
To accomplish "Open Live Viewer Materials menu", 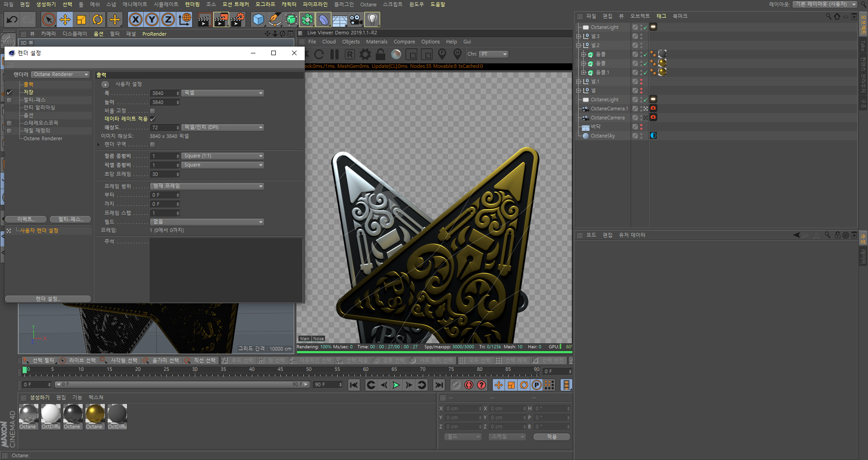I will [377, 42].
